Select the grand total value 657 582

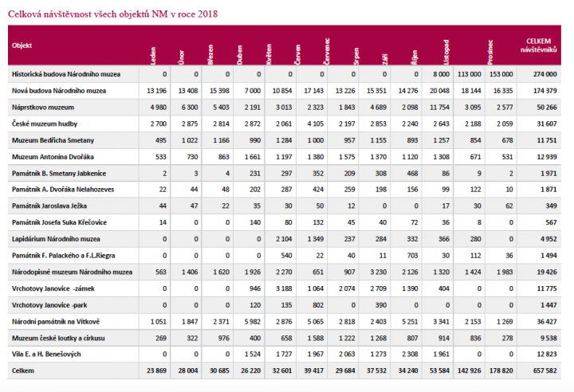click(x=545, y=370)
